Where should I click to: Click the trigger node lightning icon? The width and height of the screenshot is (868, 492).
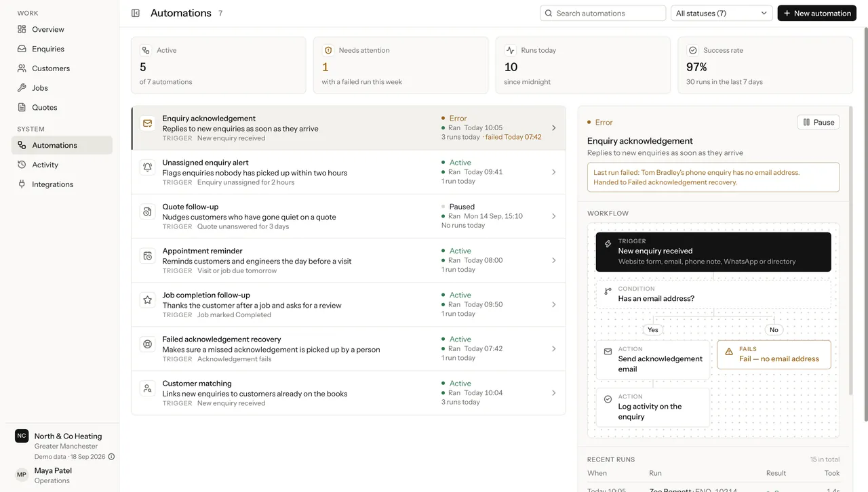click(x=608, y=243)
